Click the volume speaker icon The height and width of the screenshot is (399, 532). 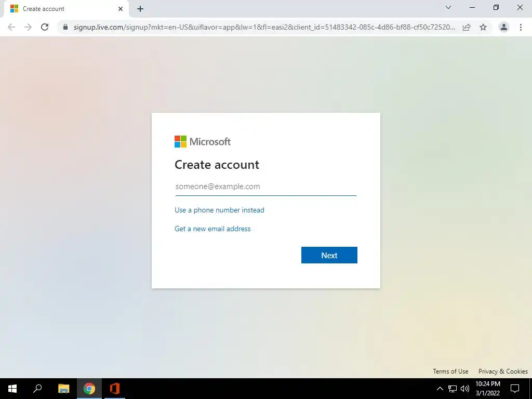[465, 389]
